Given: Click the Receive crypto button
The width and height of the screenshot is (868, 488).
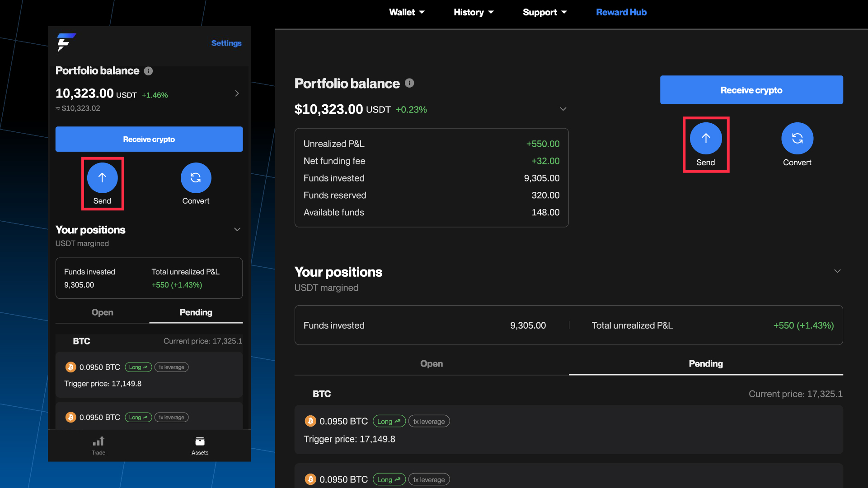Looking at the screenshot, I should tap(751, 90).
